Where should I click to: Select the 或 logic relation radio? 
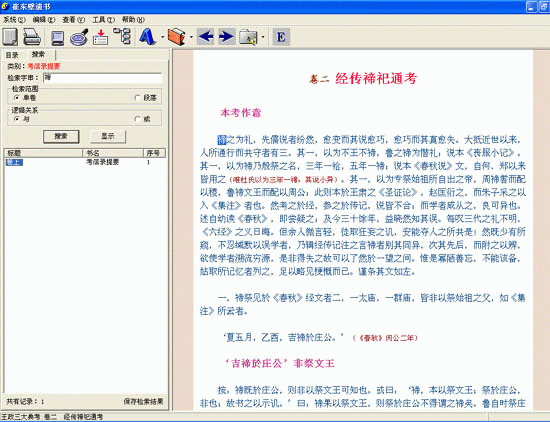click(x=138, y=119)
